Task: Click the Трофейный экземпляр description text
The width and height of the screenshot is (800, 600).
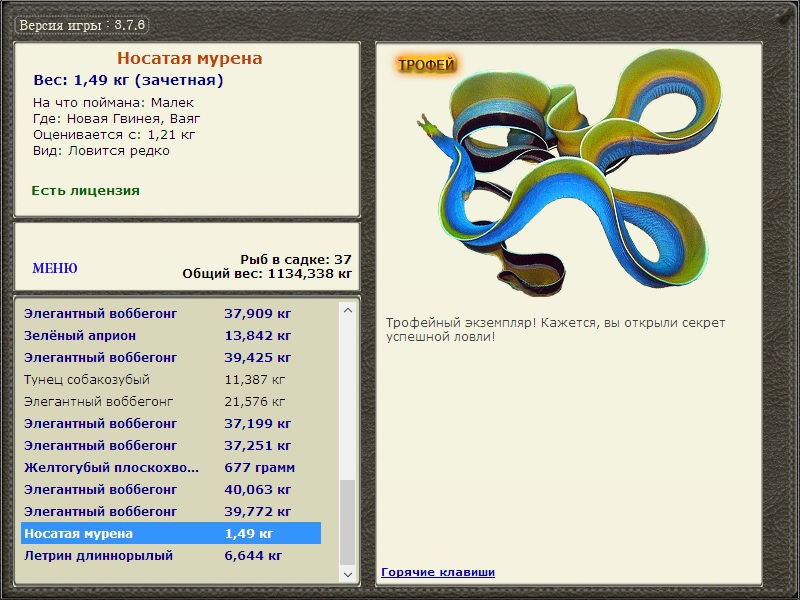Action: [x=555, y=330]
